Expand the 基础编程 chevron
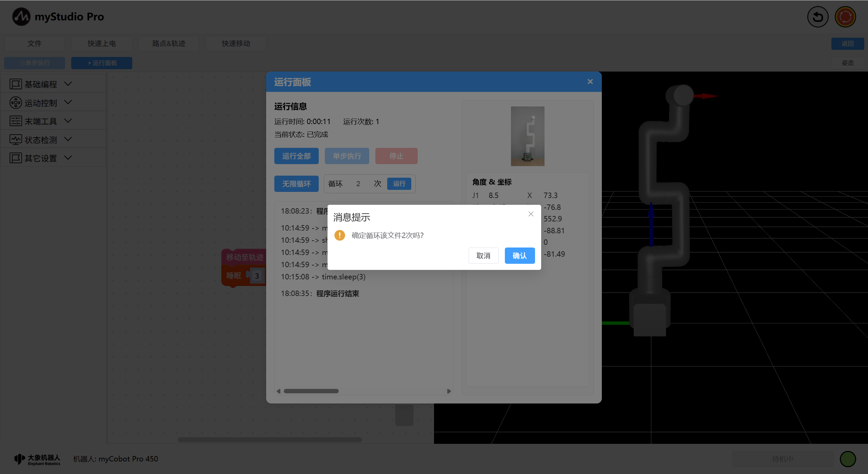The height and width of the screenshot is (474, 868). 68,84
